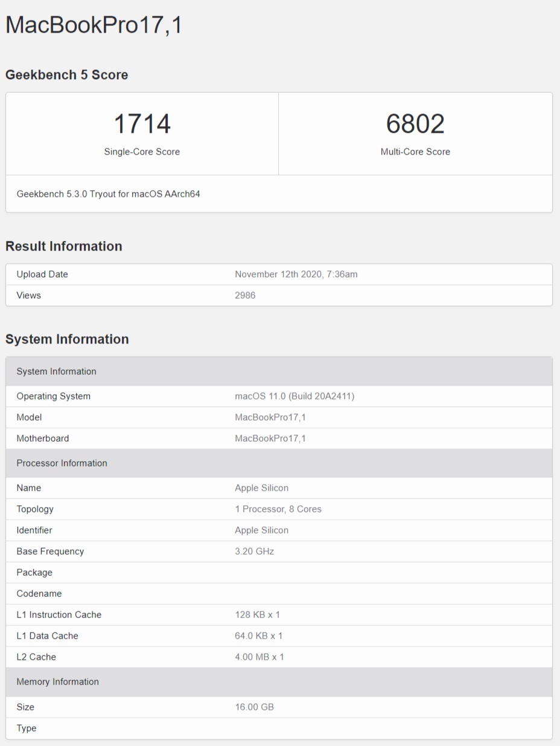The width and height of the screenshot is (560, 746).
Task: Select the 2986 views value
Action: pos(245,295)
